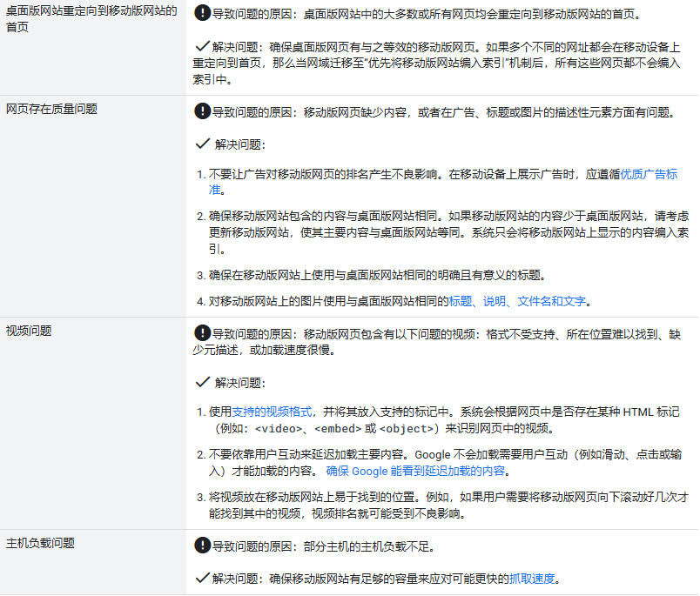
Task: Click the checkmark icon in the 主机负载问题 row
Action: (203, 577)
